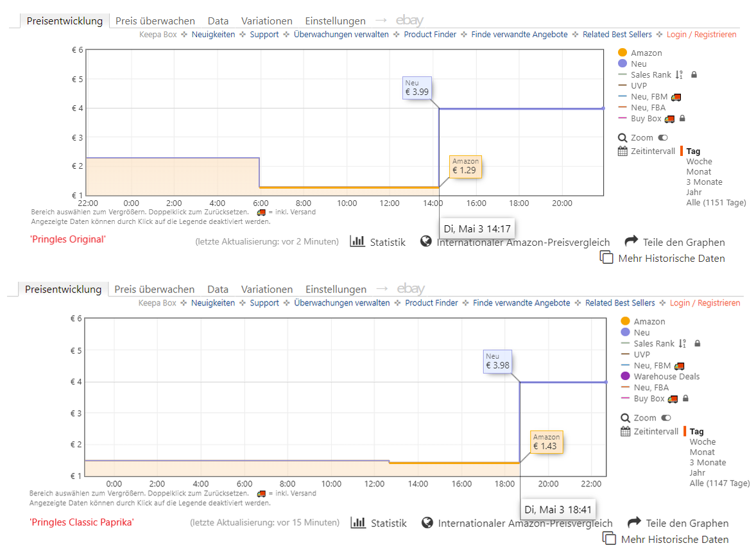Image resolution: width=756 pixels, height=550 pixels.
Task: Click the 'Pringles Original' product title
Action: (68, 239)
